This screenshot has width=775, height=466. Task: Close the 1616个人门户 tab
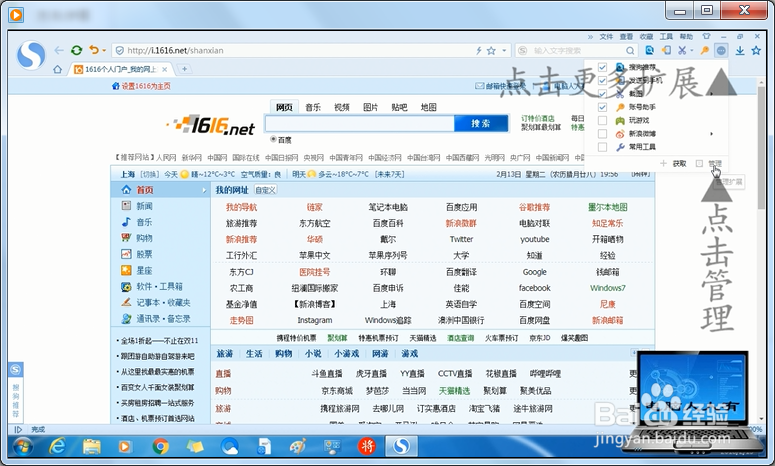click(x=165, y=69)
